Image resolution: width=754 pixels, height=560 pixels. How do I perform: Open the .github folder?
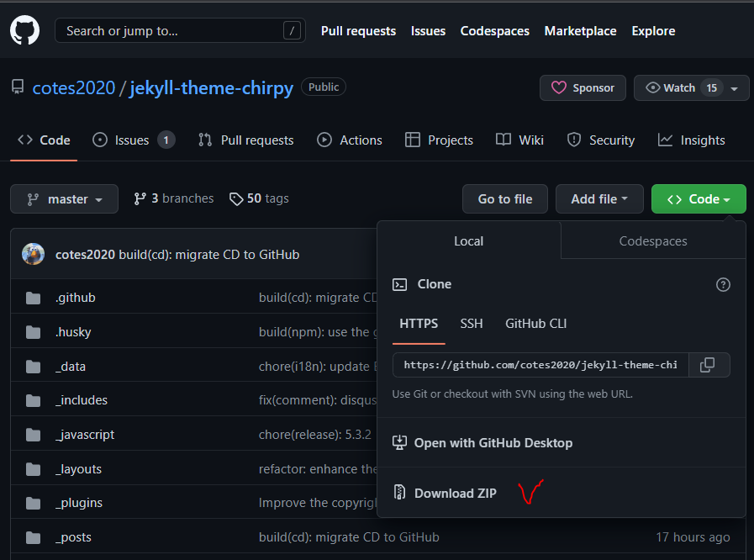[x=75, y=298]
